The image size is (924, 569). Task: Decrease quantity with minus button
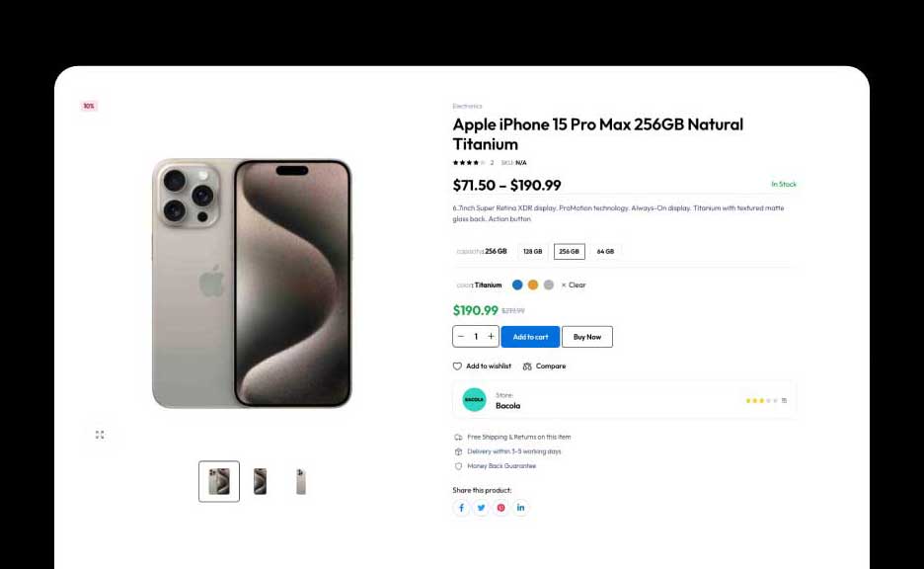click(x=461, y=337)
